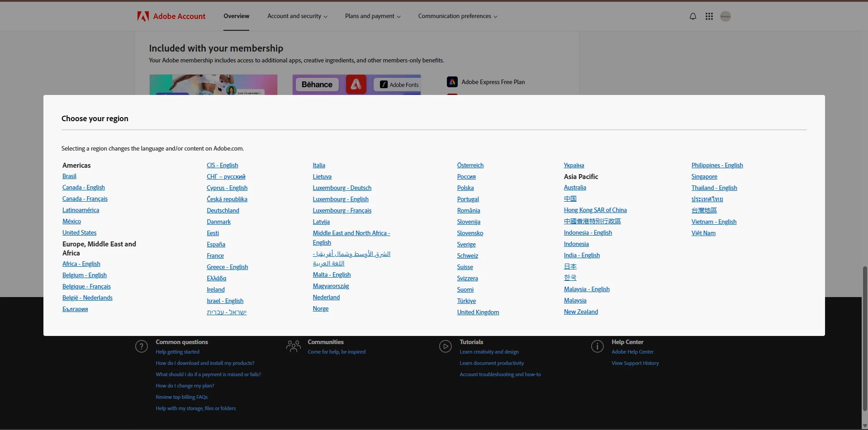Select Norge region
Viewport: 868px width, 430px height.
(321, 309)
